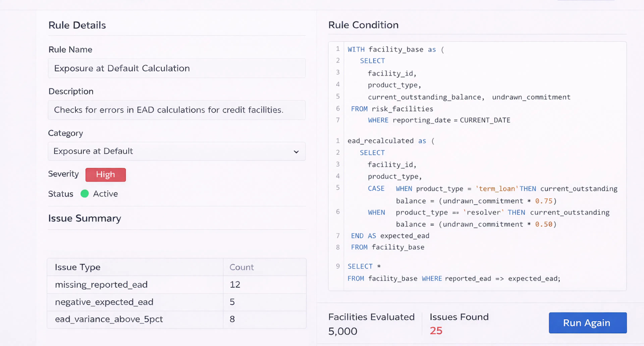Screen dimensions: 644x346
Task: Click the Count column header
Action: pos(241,267)
